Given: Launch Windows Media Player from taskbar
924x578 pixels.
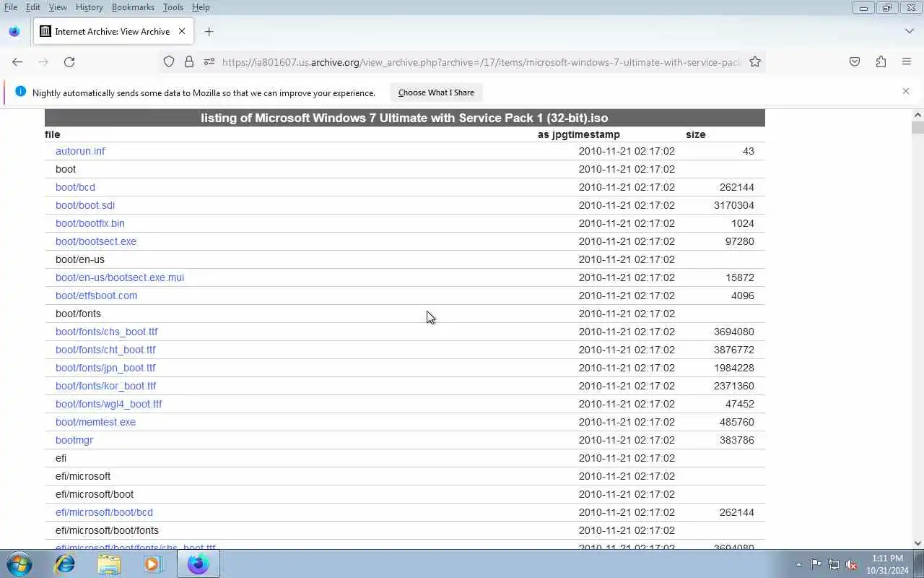Looking at the screenshot, I should tap(153, 564).
